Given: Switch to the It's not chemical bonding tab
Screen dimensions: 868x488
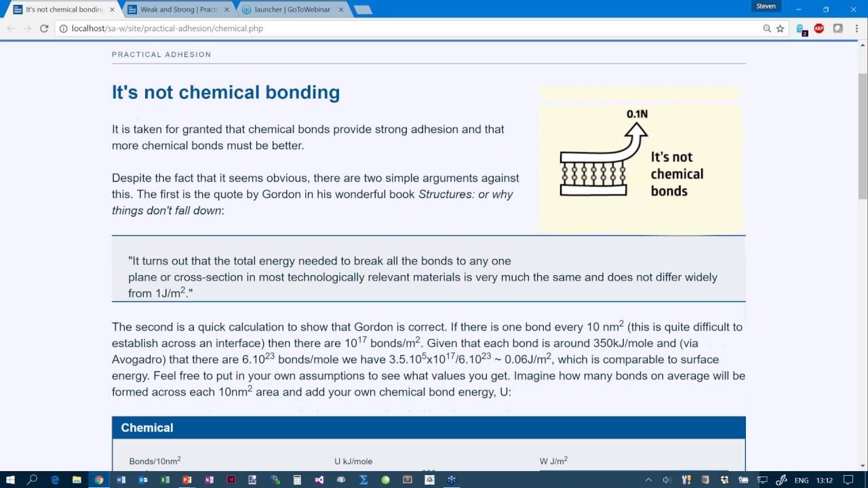Looking at the screenshot, I should [64, 9].
